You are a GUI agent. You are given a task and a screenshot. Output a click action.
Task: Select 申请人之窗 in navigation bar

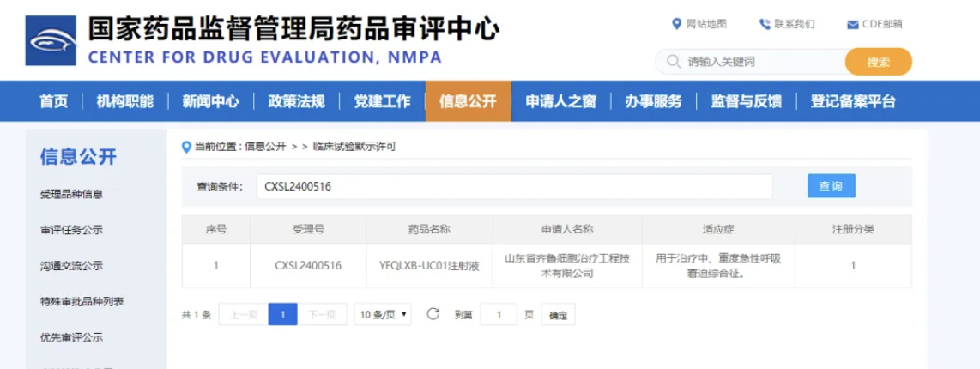pos(560,101)
